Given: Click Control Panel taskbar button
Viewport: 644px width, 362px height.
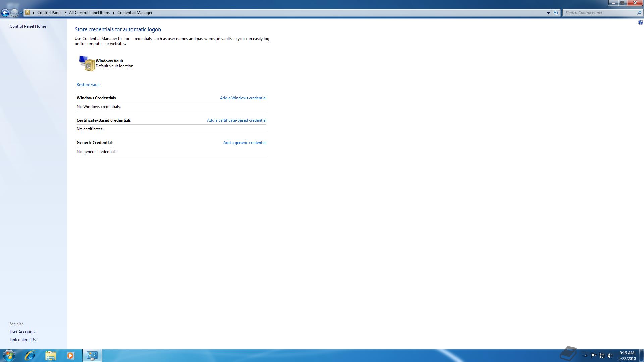Looking at the screenshot, I should point(92,355).
